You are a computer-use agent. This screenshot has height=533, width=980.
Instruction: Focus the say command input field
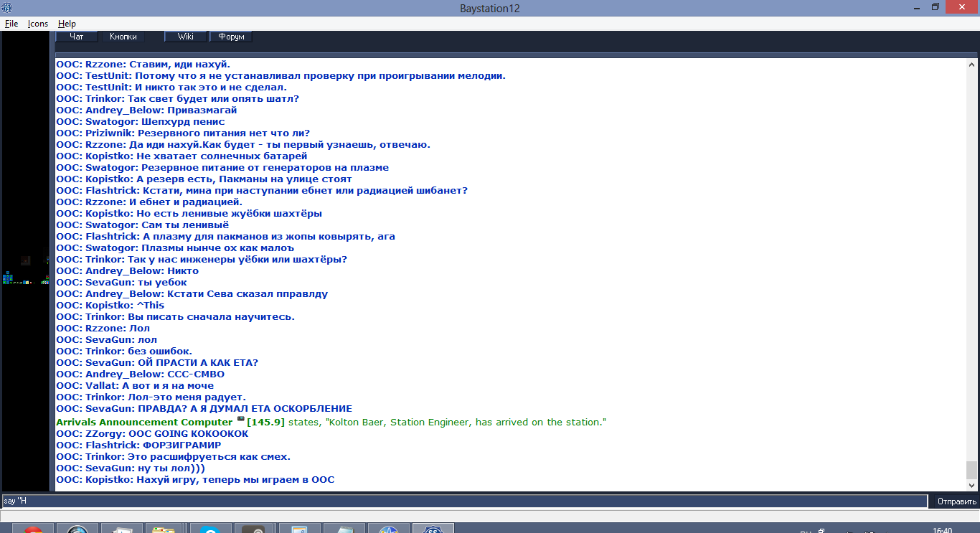[464, 501]
